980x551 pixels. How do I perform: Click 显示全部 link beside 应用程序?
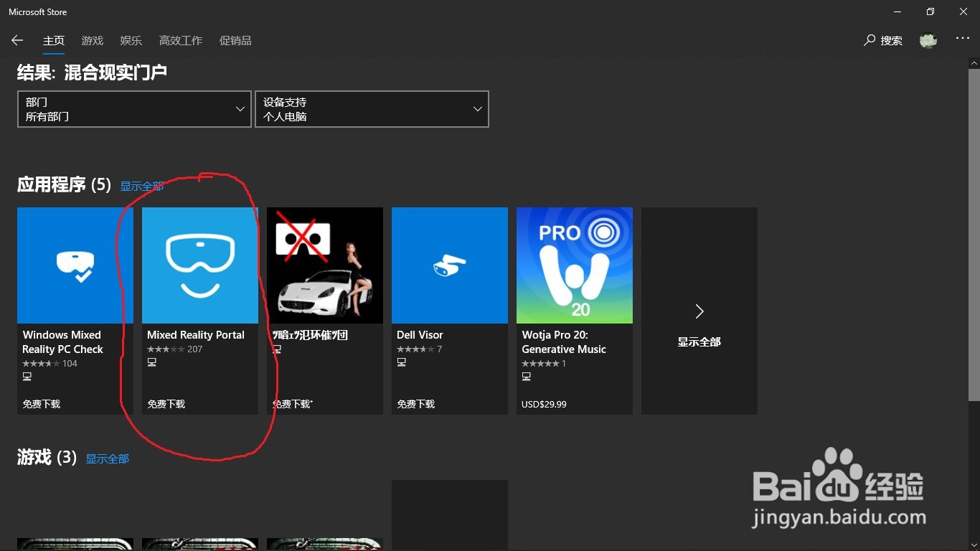coord(142,187)
